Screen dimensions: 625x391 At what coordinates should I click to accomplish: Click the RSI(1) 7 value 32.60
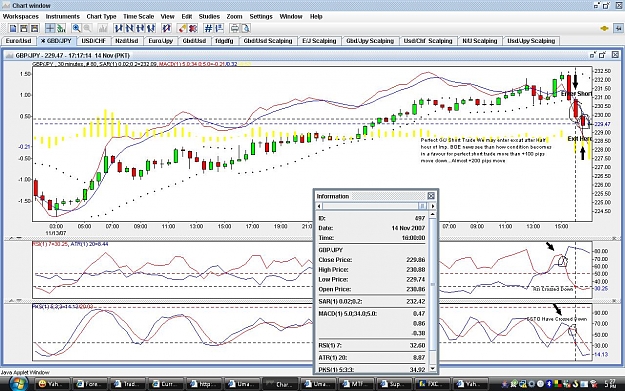(x=417, y=345)
